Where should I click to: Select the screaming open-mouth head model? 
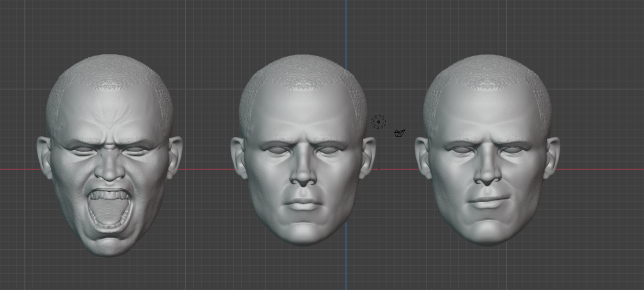[109, 155]
